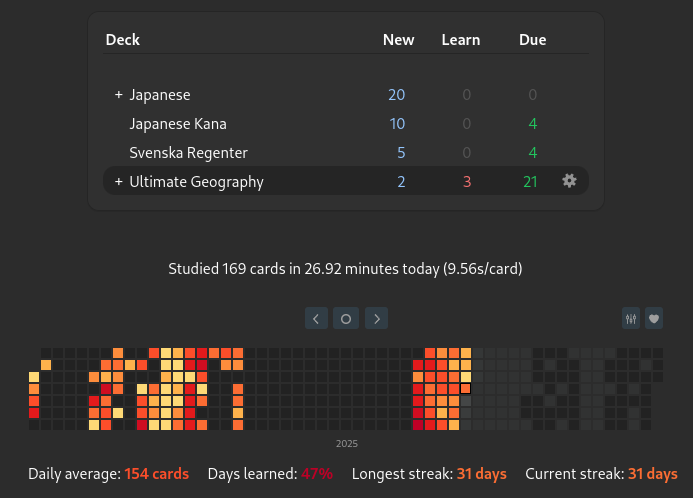
Task: Click the 2025 heatmap year label
Action: tap(347, 444)
